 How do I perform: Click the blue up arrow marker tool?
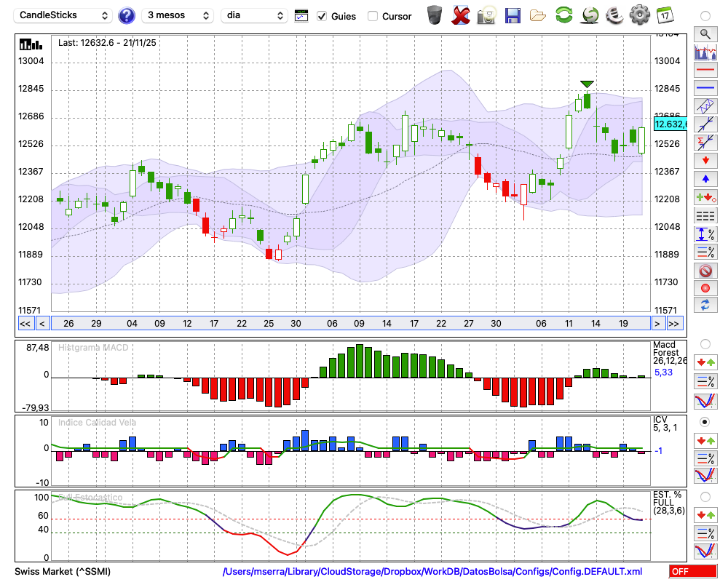(705, 178)
